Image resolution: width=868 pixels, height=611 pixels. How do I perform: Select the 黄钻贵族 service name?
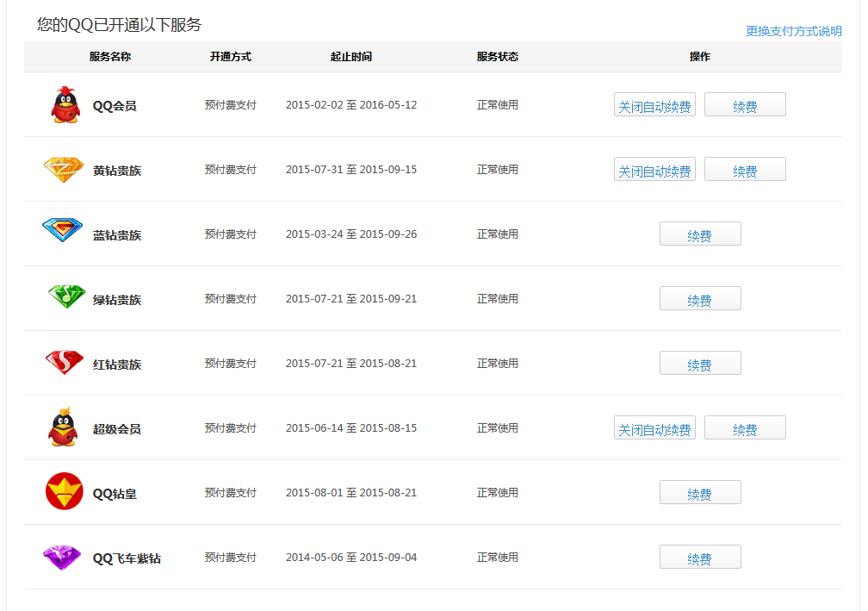pyautogui.click(x=117, y=171)
